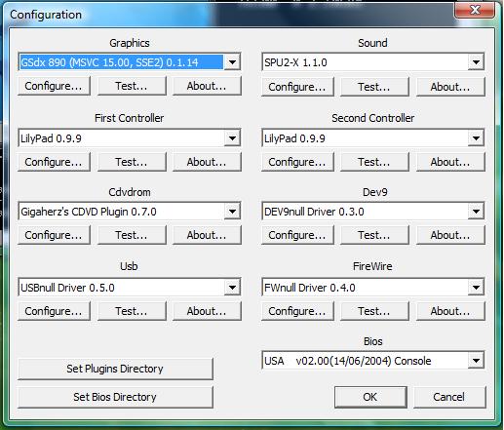Open the Usb driver dropdown
This screenshot has height=430, width=504.
232,288
